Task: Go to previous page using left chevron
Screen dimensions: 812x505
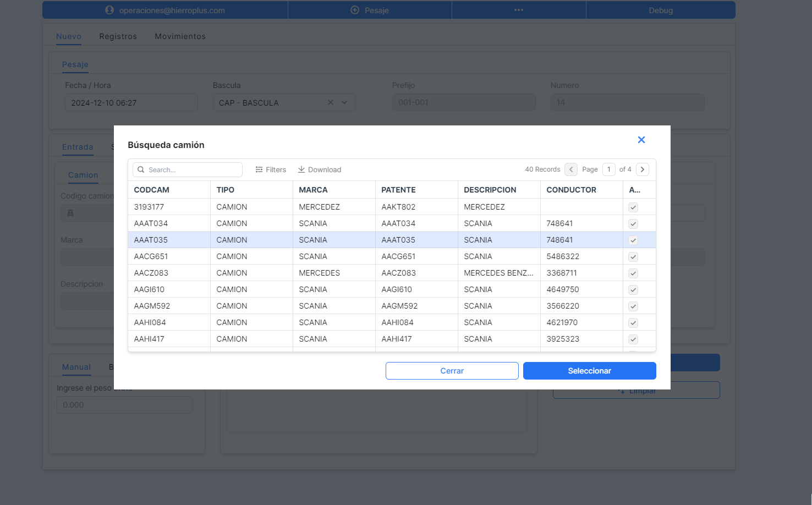Action: [571, 169]
